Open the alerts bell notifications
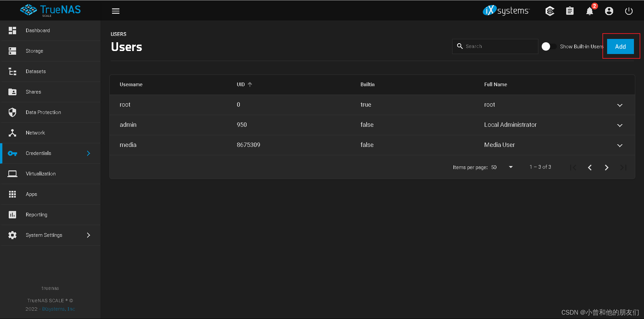Image resolution: width=644 pixels, height=319 pixels. click(590, 11)
